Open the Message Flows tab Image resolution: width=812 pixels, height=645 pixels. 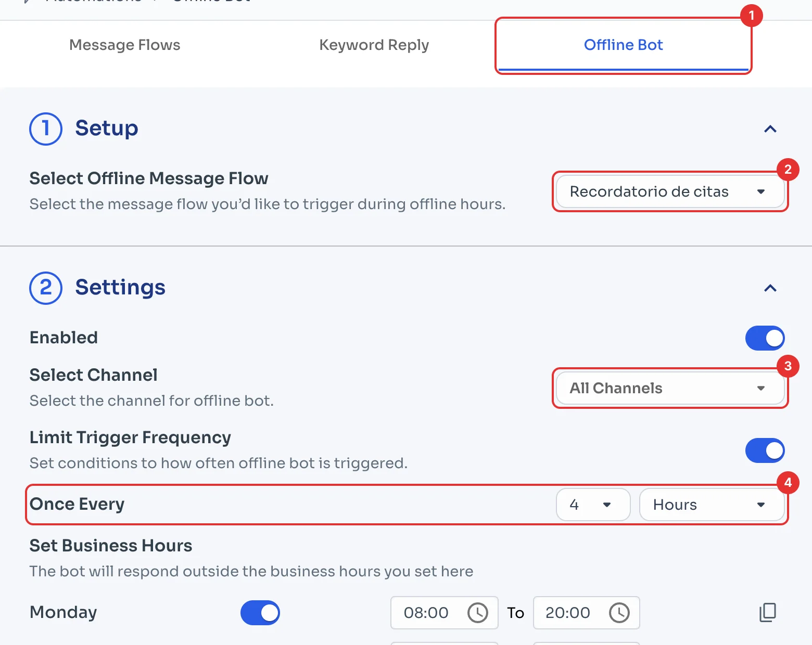[x=124, y=45]
